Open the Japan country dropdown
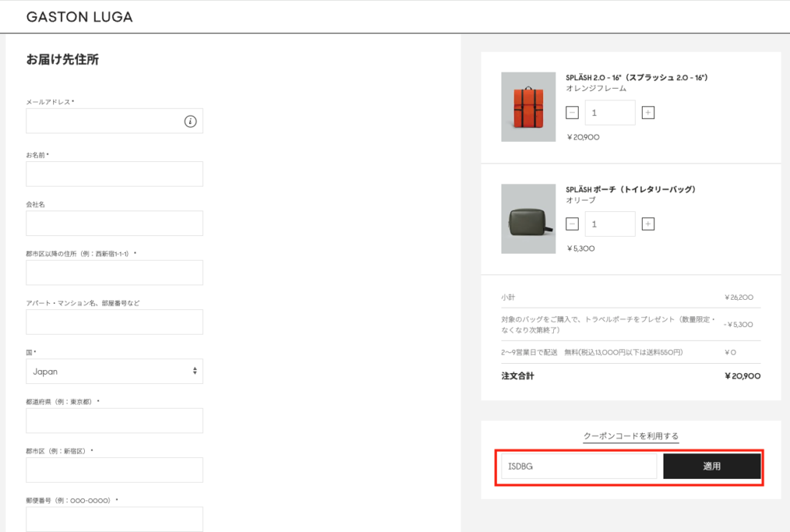Image resolution: width=790 pixels, height=532 pixels. pyautogui.click(x=114, y=372)
